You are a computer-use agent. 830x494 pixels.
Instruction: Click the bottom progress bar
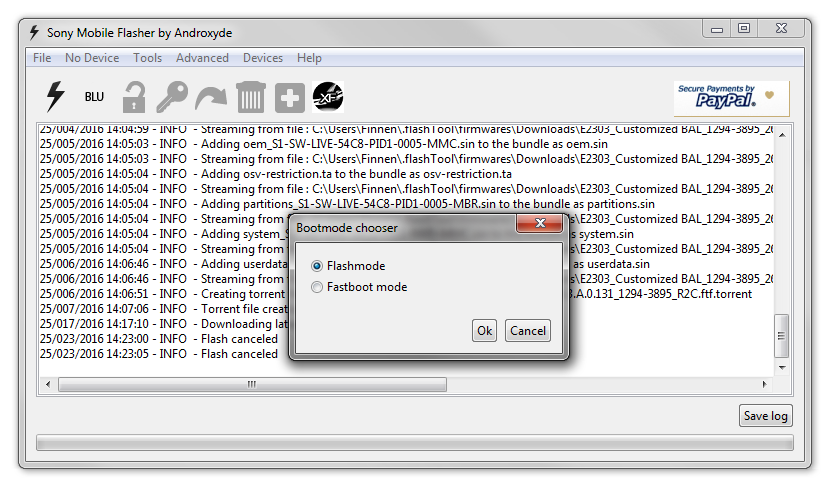414,443
